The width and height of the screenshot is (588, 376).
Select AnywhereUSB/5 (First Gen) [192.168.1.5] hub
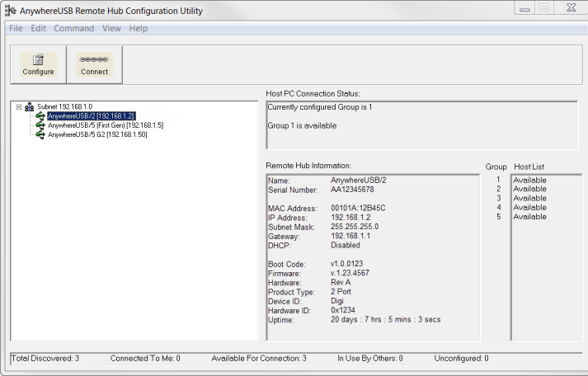point(106,125)
